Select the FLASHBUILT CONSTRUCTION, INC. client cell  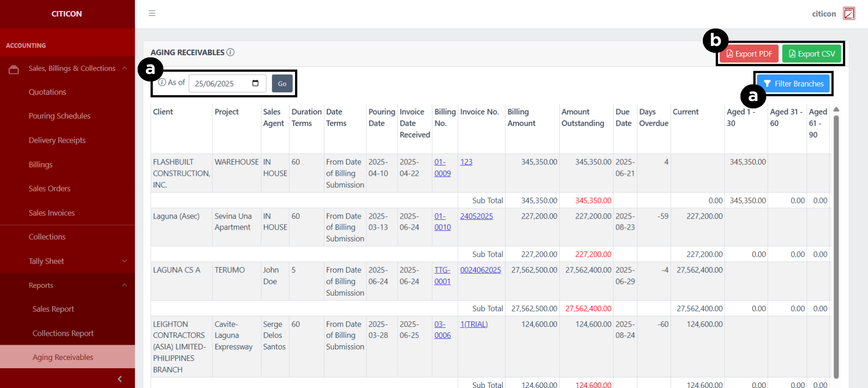[181, 173]
